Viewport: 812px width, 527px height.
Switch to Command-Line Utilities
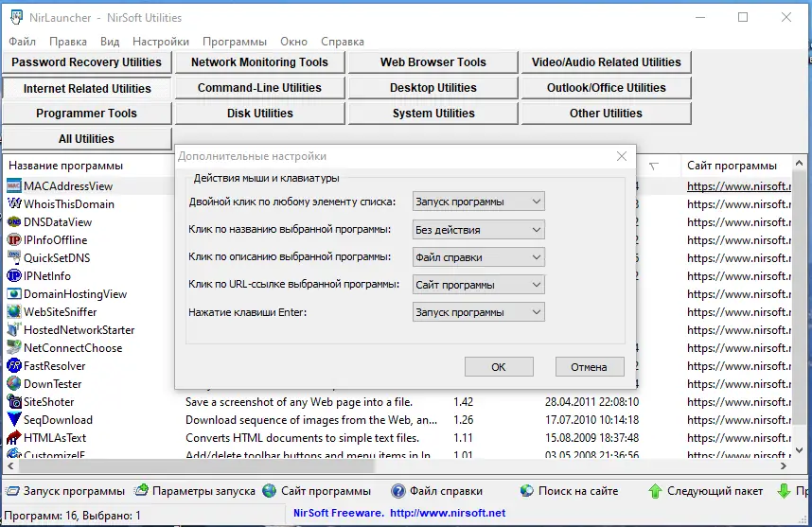click(259, 88)
